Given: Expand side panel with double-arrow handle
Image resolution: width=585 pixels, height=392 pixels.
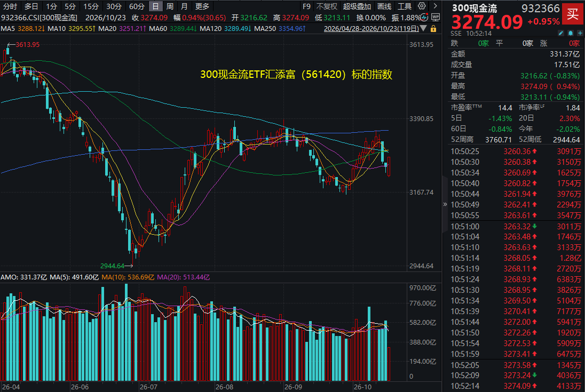Looking at the screenshot, I should click(x=445, y=204).
